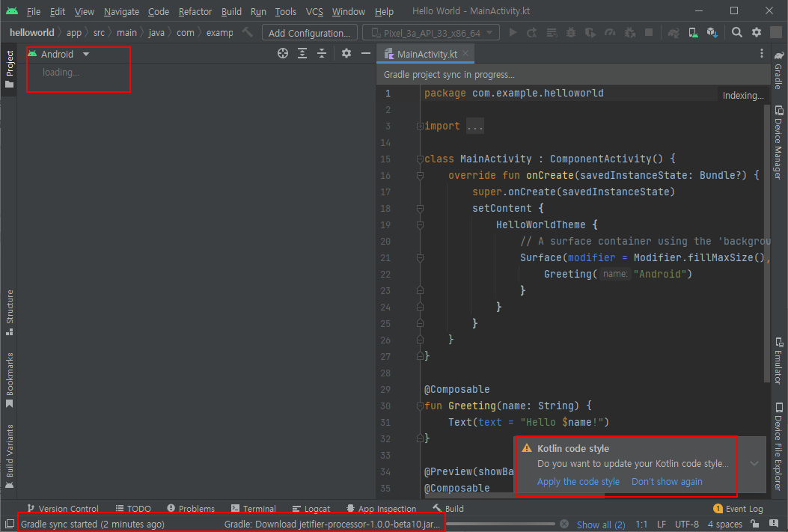Toggle tool window quick access icon in status bar

(x=10, y=524)
